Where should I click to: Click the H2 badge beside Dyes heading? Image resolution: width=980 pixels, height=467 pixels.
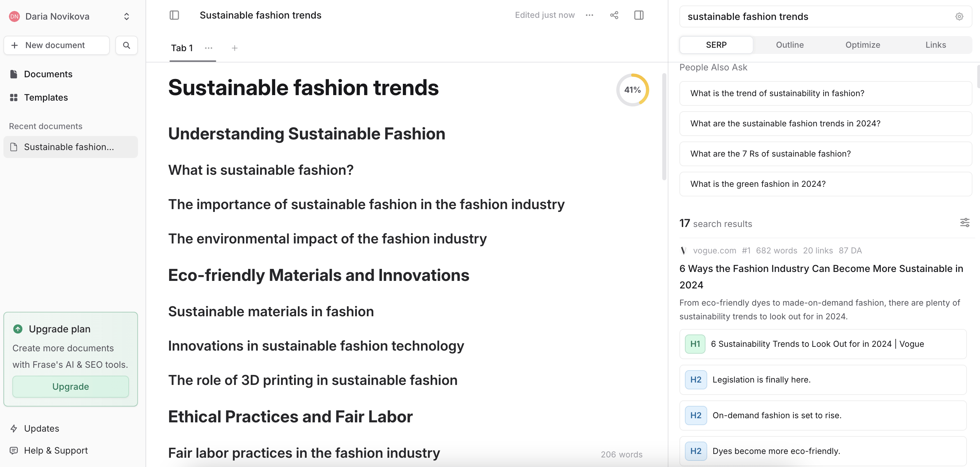tap(696, 452)
